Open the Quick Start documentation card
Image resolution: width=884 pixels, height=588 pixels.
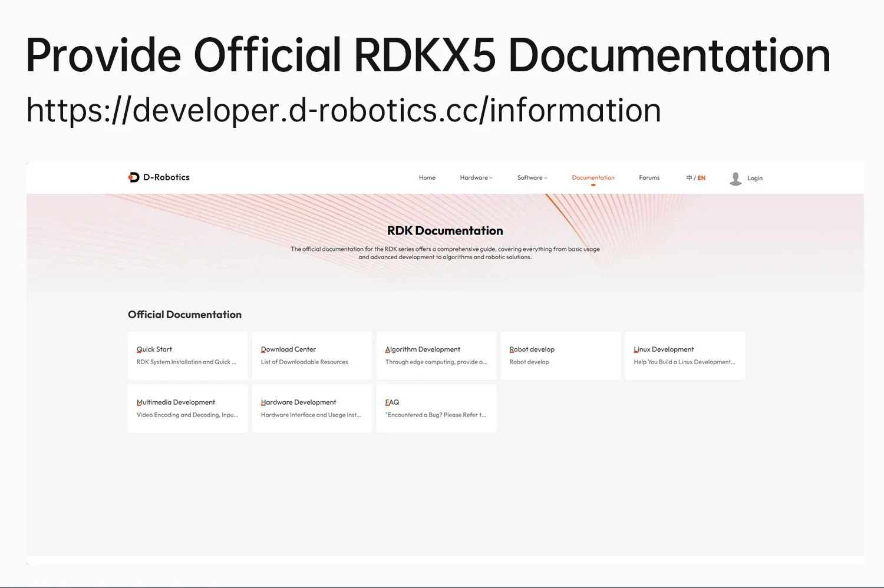tap(188, 356)
